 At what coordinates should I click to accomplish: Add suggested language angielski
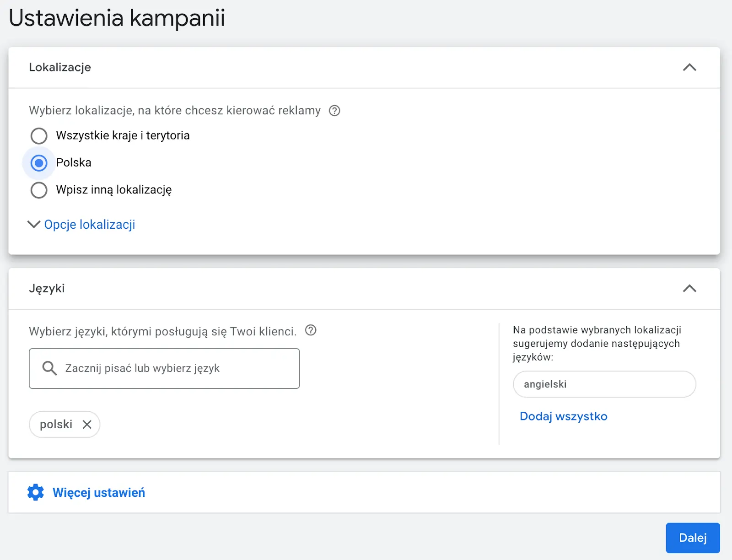tap(604, 384)
